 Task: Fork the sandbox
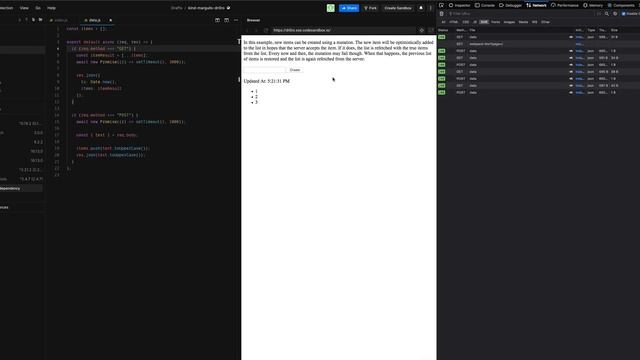click(x=371, y=8)
